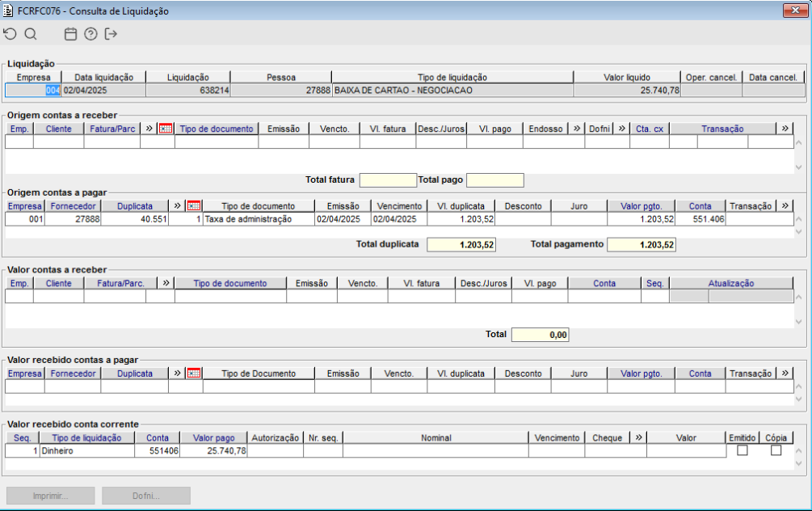Select duplicata number 40.551 cell
Viewport: 812px width, 511px height.
click(135, 219)
